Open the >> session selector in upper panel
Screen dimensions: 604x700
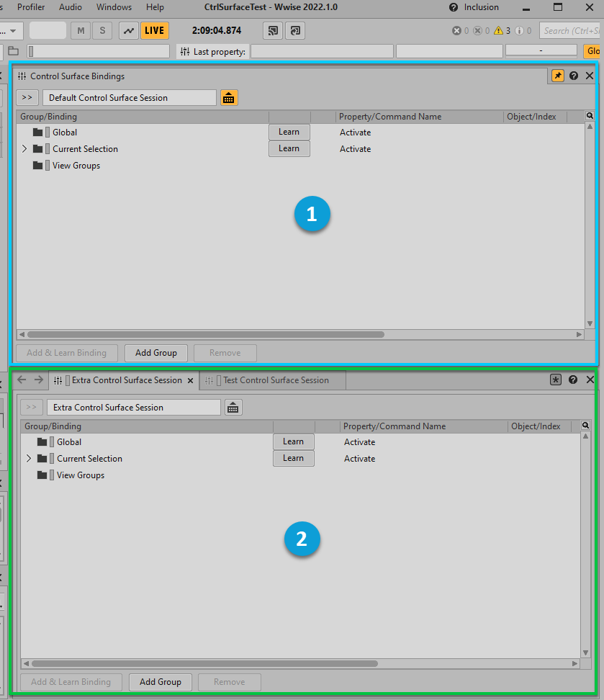point(27,98)
